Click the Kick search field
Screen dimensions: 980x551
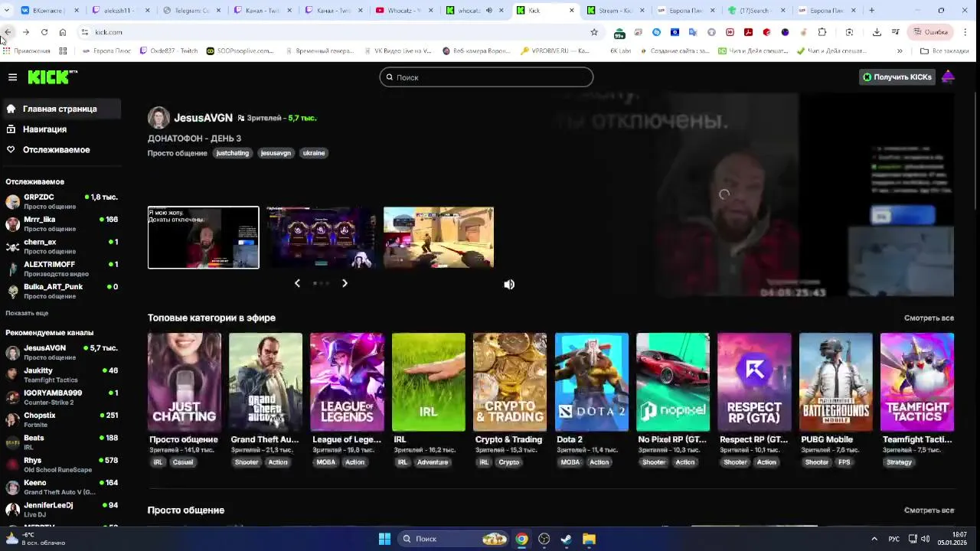click(486, 77)
